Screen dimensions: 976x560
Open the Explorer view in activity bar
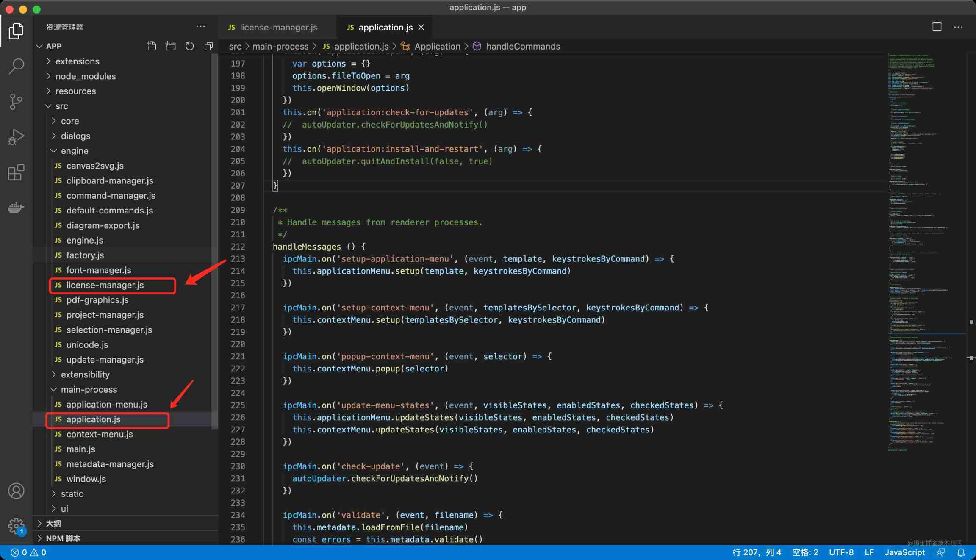coord(16,31)
